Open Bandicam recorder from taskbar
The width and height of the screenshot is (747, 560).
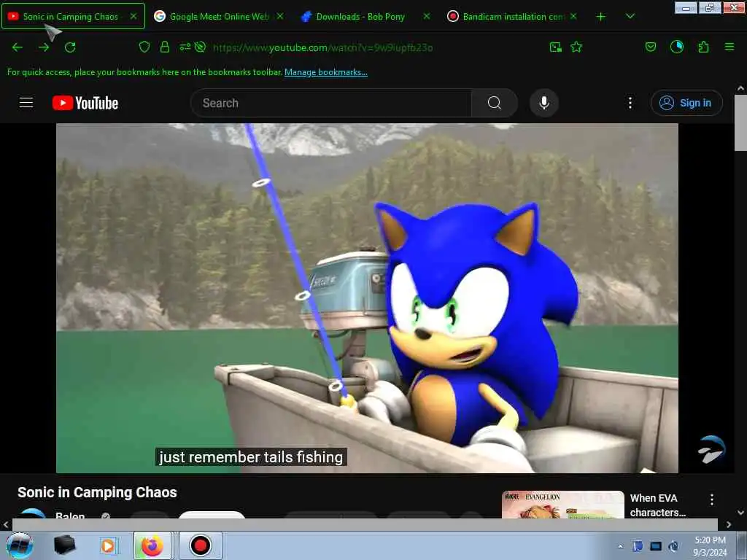pos(200,545)
